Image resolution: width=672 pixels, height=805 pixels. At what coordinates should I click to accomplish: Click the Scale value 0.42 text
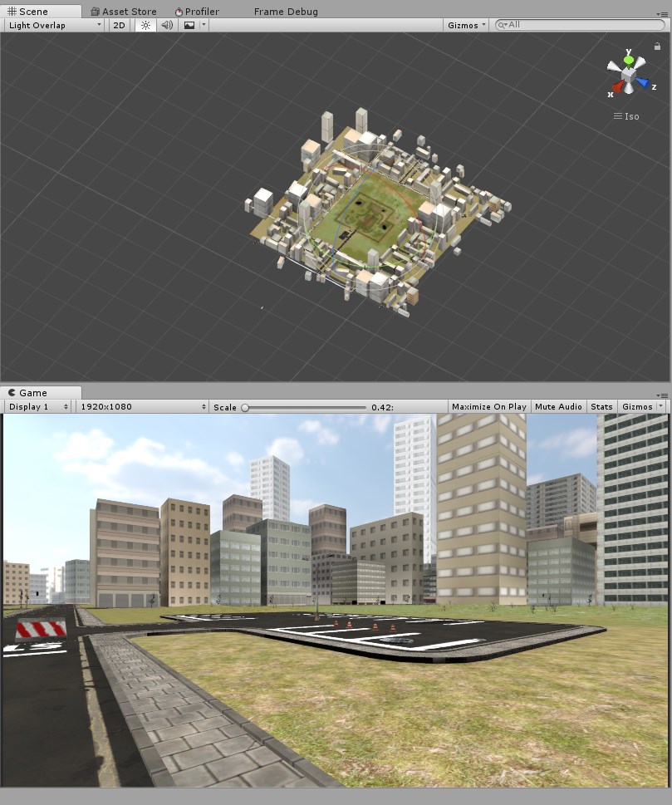[x=382, y=407]
